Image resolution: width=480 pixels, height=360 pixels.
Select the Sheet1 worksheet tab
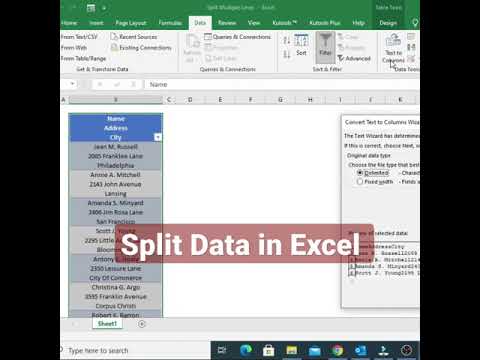[107, 323]
